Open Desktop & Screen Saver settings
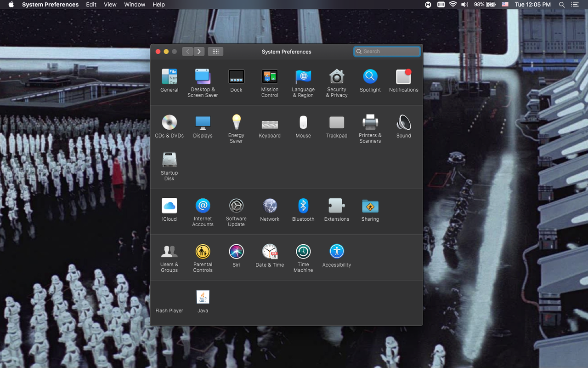 pyautogui.click(x=203, y=77)
